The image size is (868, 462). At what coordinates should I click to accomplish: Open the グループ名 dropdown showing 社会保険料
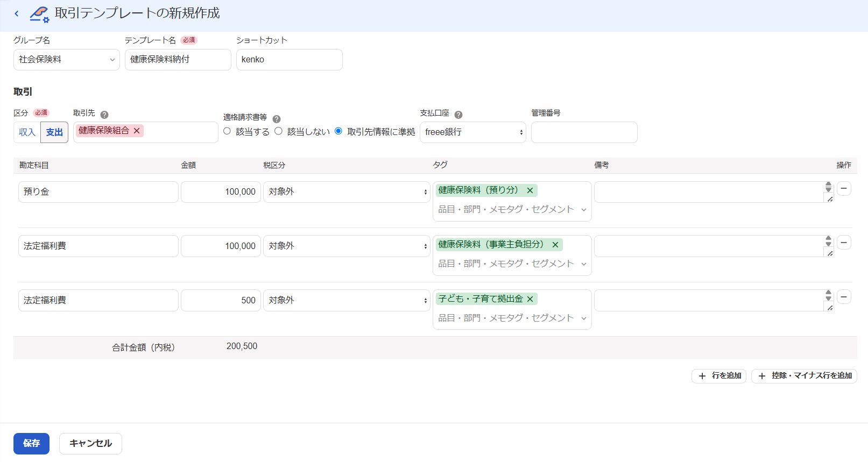point(67,60)
